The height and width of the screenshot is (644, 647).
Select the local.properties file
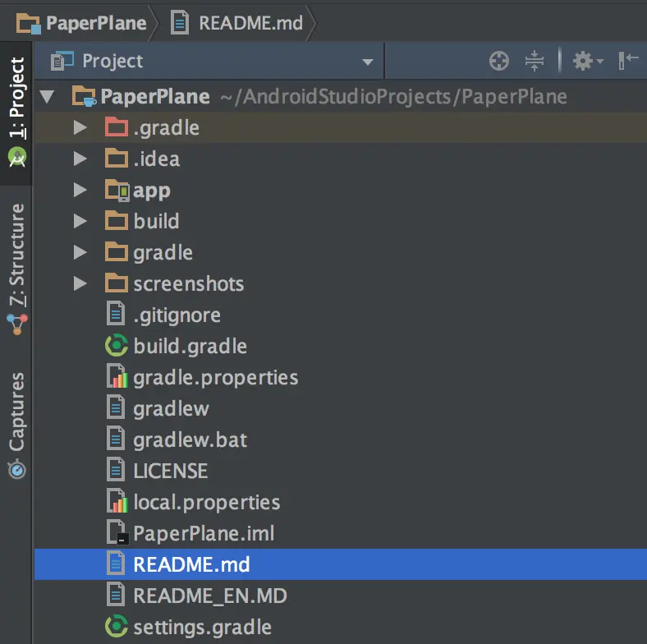coord(206,503)
